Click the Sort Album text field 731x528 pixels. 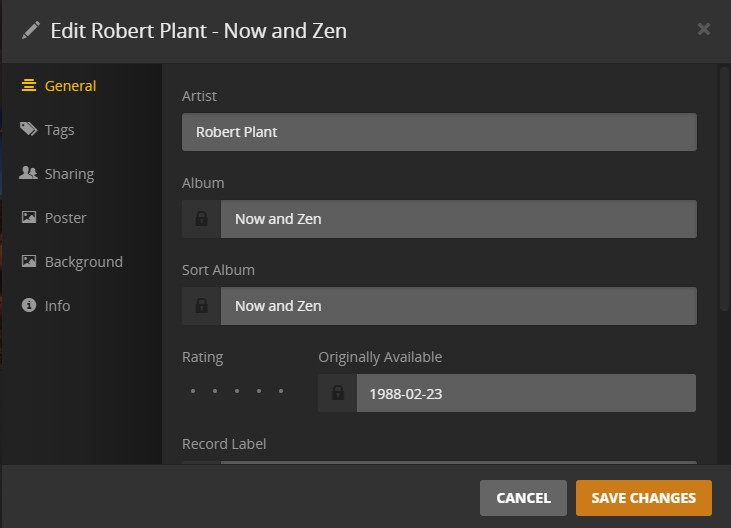point(458,306)
